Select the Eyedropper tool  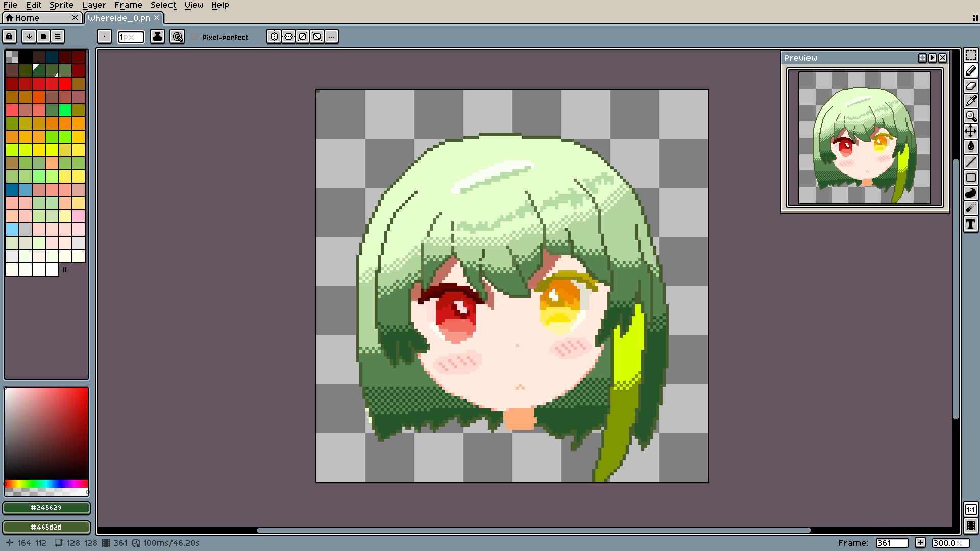click(970, 101)
